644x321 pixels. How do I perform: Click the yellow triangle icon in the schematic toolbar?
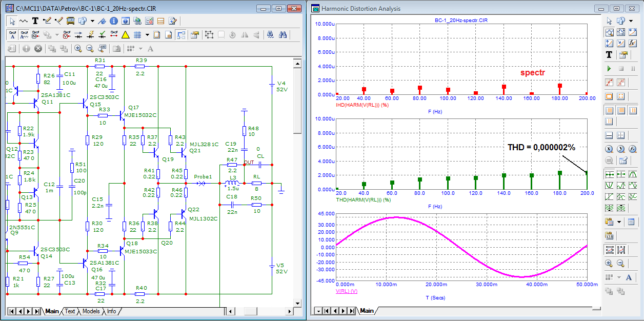pyautogui.click(x=126, y=35)
